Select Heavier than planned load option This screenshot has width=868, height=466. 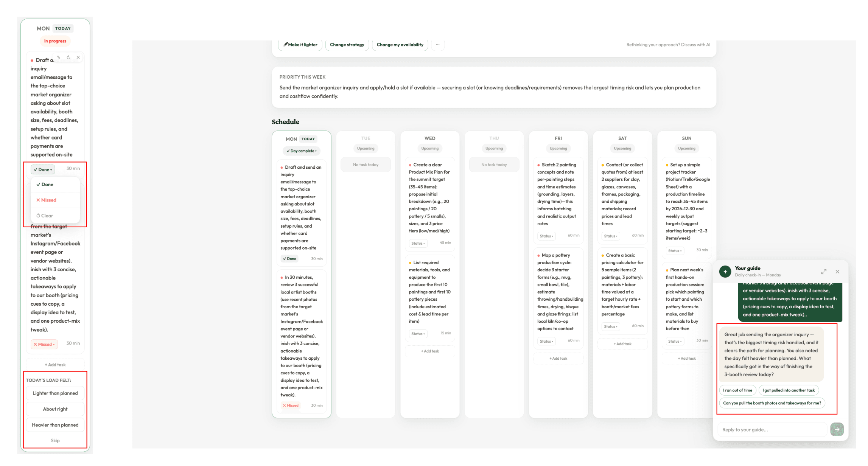(55, 425)
